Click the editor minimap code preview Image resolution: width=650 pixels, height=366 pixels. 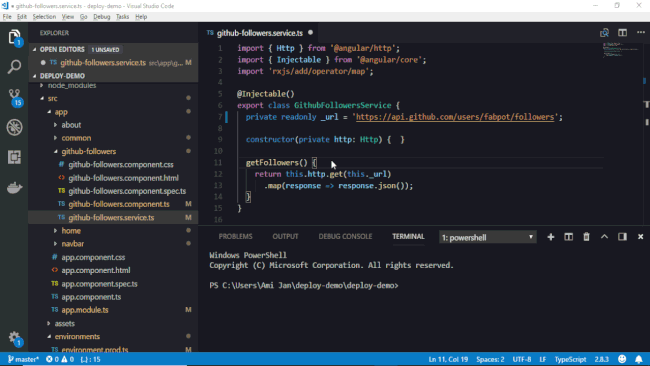point(620,49)
